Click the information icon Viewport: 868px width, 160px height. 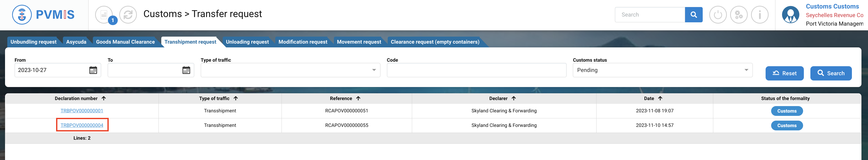tap(760, 15)
